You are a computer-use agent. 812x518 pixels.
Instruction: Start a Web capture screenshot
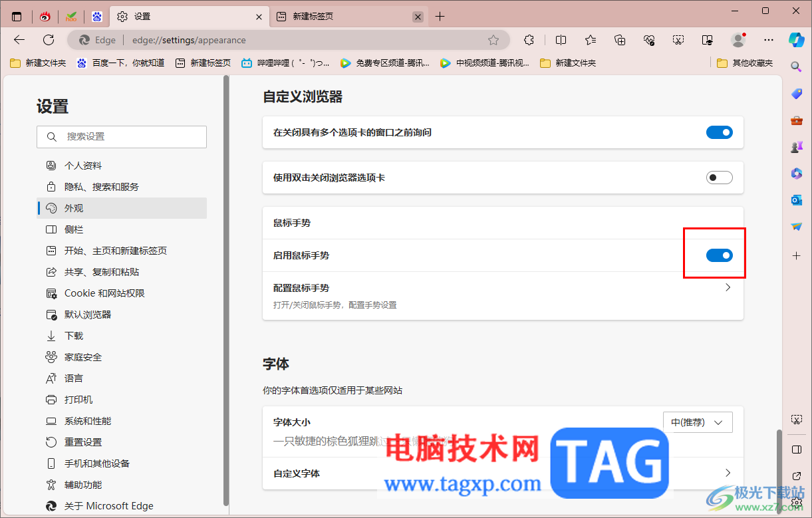[678, 40]
